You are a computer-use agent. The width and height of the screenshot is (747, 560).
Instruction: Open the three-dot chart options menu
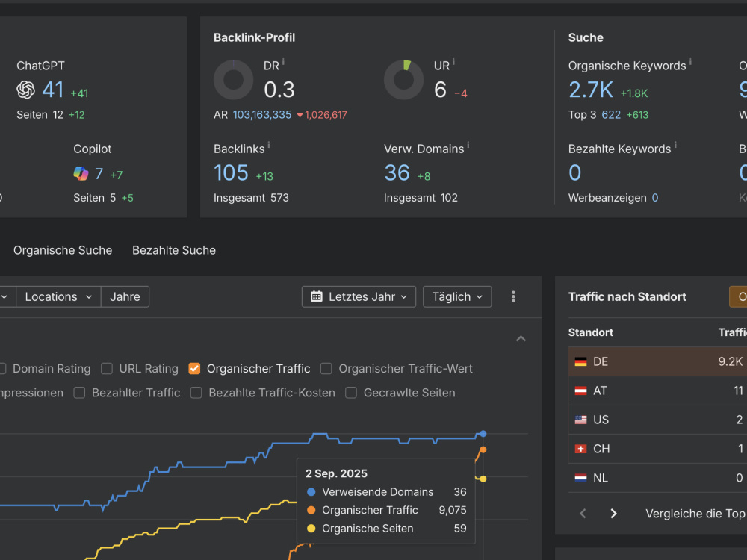pyautogui.click(x=513, y=296)
